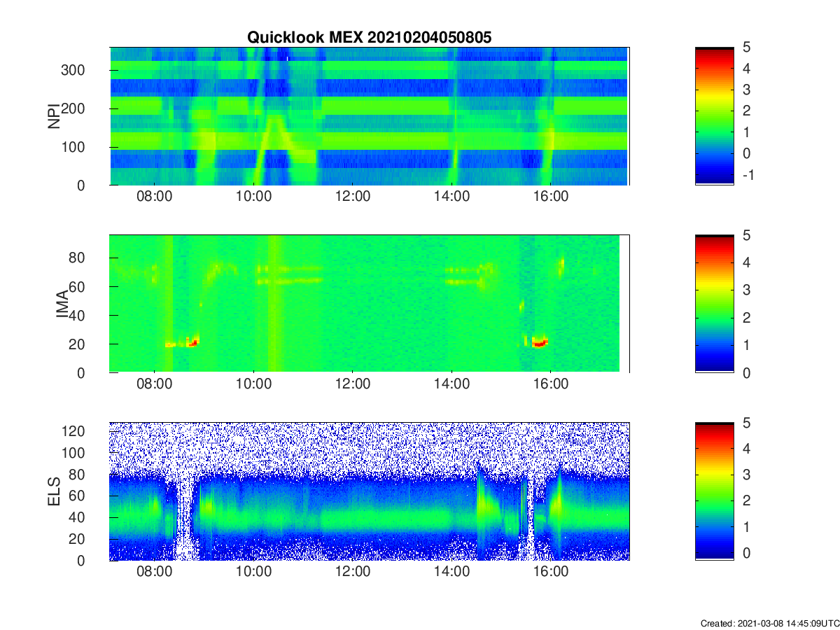Screen dimensions: 840x630
Task: Click the '14:00' tick of NPI plot
Action: (x=452, y=197)
